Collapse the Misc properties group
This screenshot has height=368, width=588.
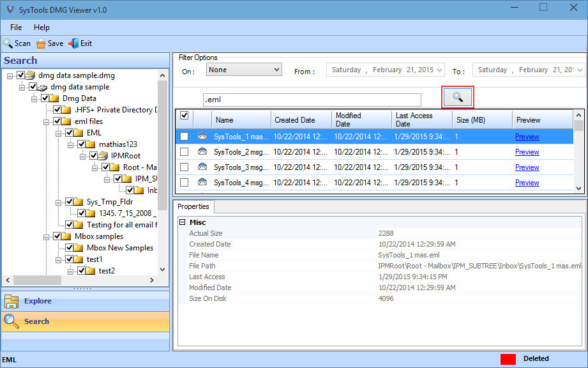182,222
